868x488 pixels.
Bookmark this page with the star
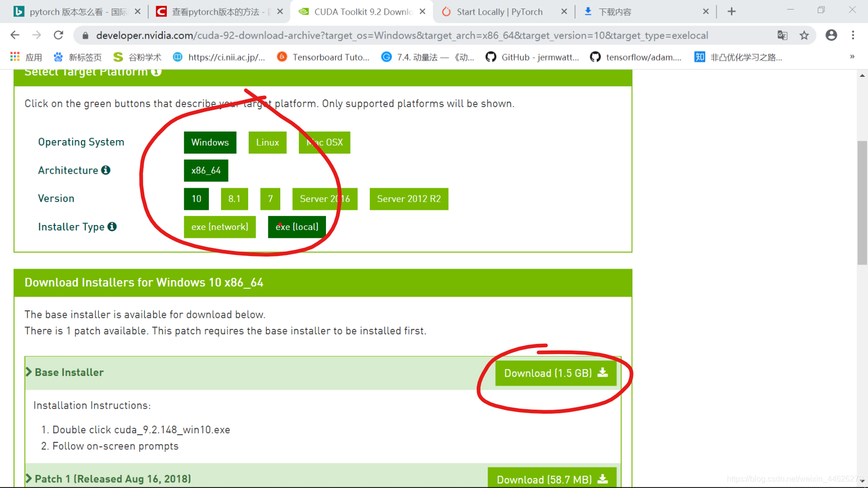point(804,35)
